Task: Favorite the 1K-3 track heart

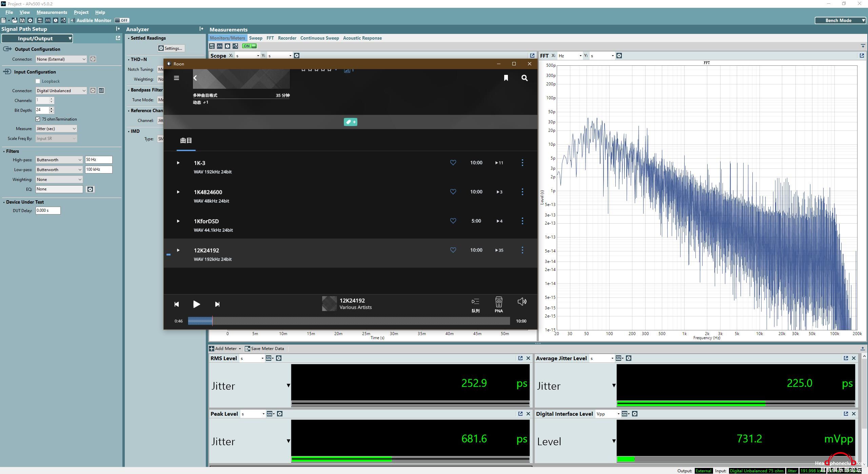Action: (x=453, y=163)
